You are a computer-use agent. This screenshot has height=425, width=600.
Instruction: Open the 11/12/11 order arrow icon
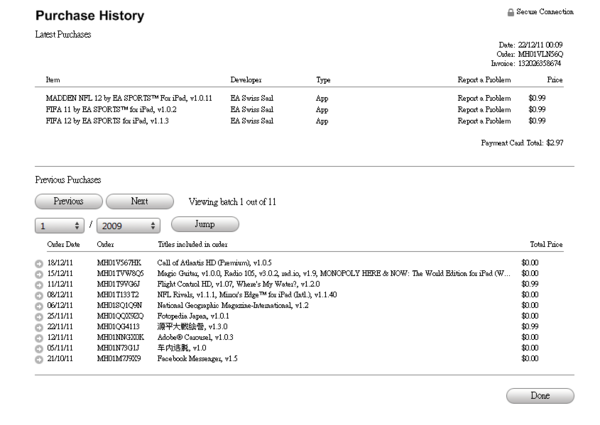coord(39,285)
